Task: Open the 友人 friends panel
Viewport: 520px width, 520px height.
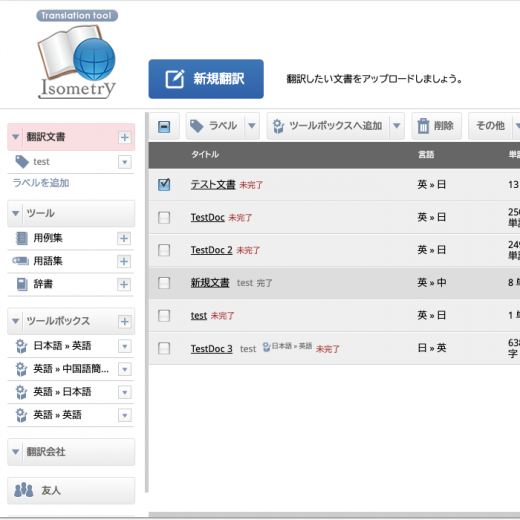Action: pyautogui.click(x=71, y=490)
